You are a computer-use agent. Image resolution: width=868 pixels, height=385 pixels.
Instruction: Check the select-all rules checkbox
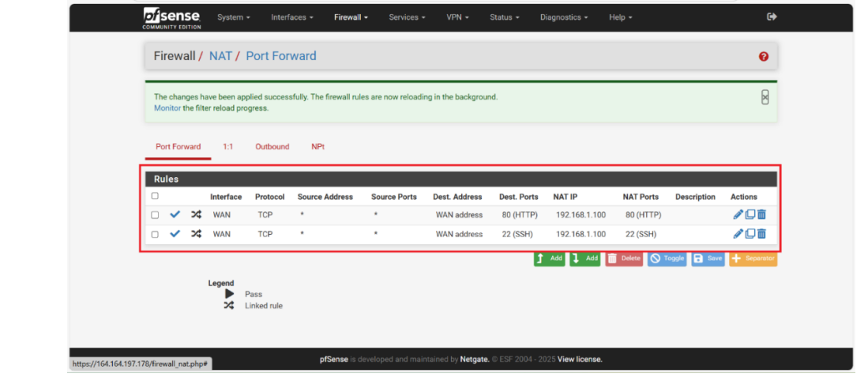(155, 196)
